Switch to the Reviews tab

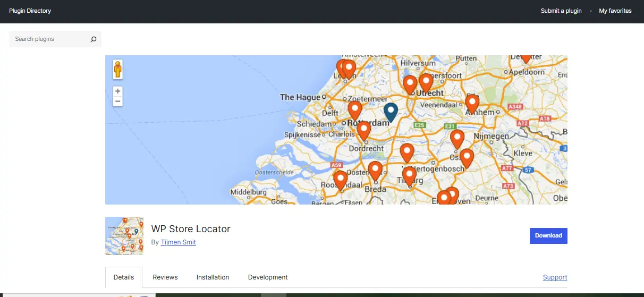165,277
